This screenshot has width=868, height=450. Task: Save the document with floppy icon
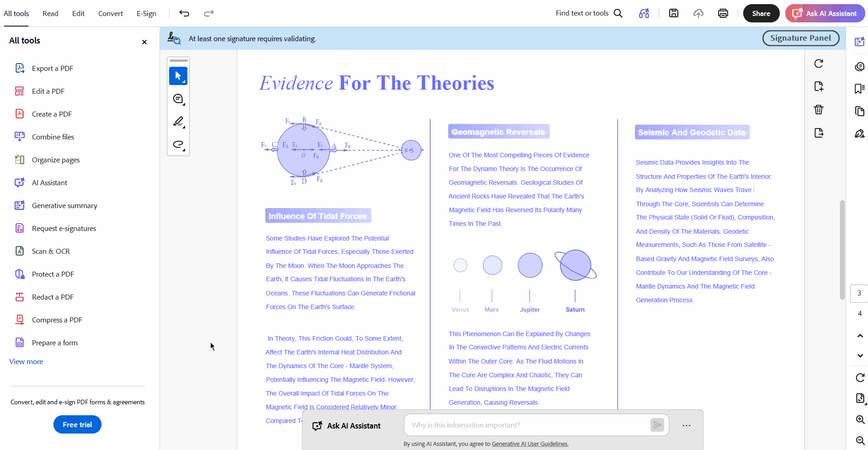point(673,13)
